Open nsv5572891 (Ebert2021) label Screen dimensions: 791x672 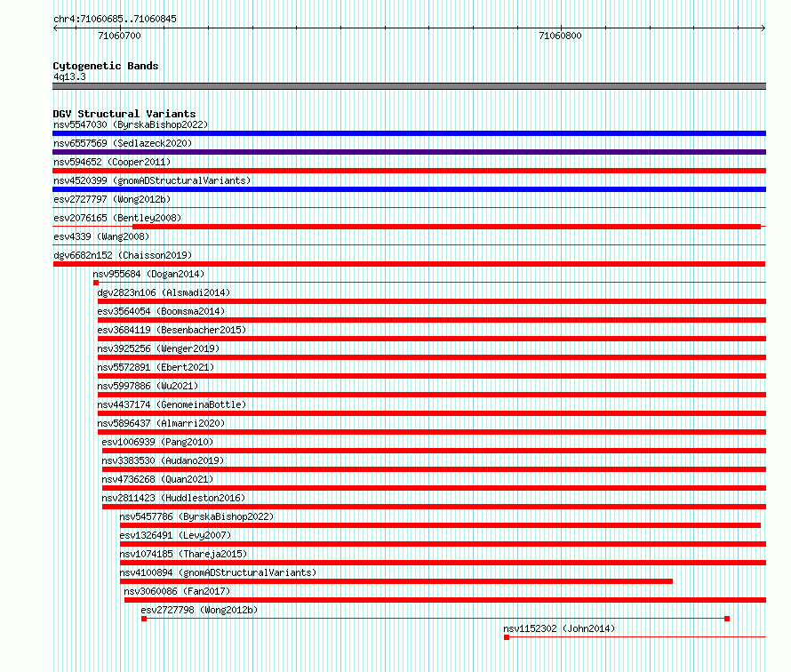click(x=156, y=367)
